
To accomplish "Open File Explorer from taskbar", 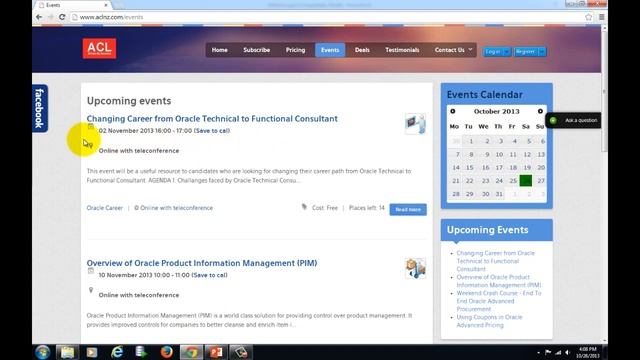I will (x=67, y=352).
